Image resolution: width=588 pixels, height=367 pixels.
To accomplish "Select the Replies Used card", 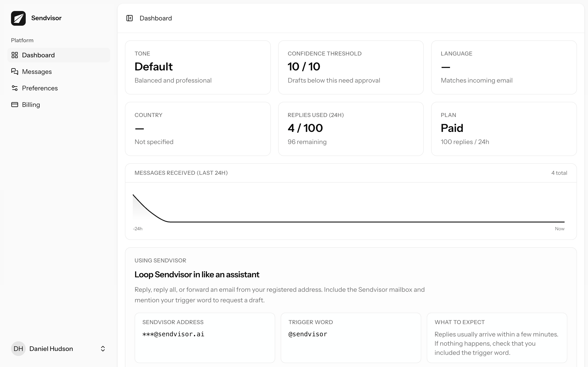I will [x=351, y=129].
